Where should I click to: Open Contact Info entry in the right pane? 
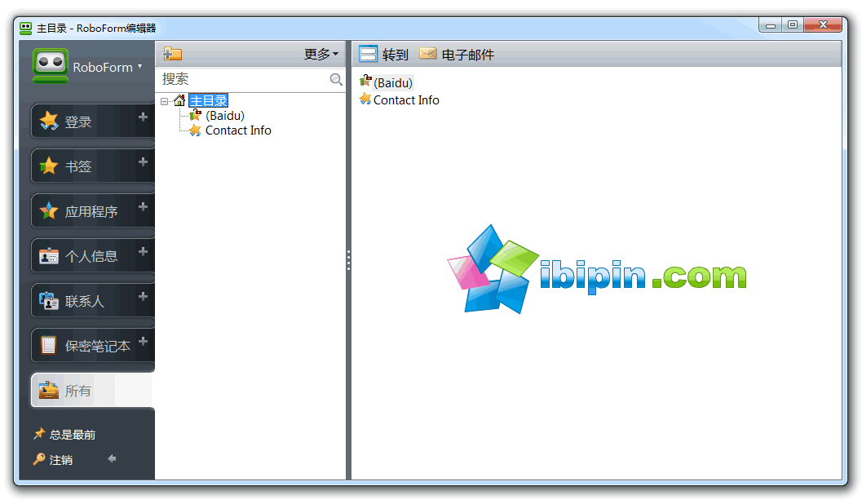point(406,100)
